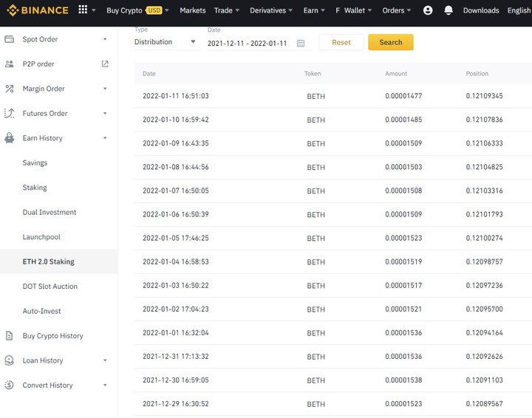Click amount 0.00001508
532x418 pixels.
pos(403,191)
